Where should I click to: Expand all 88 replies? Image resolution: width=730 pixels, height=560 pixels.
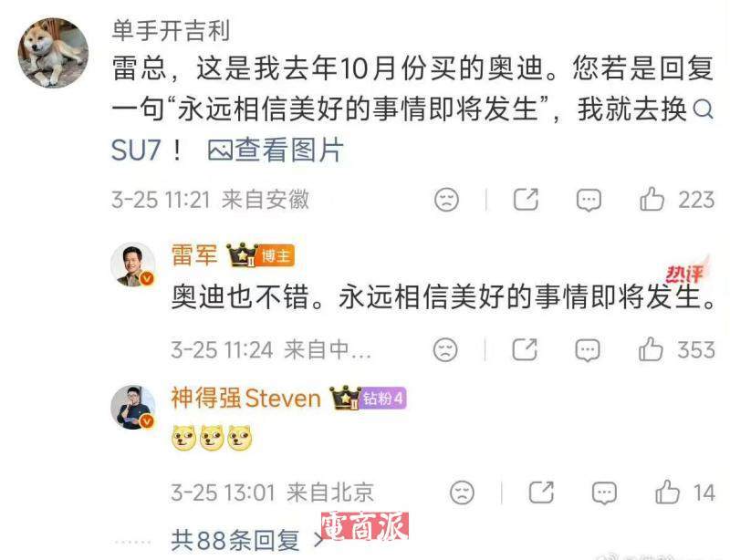tap(246, 540)
